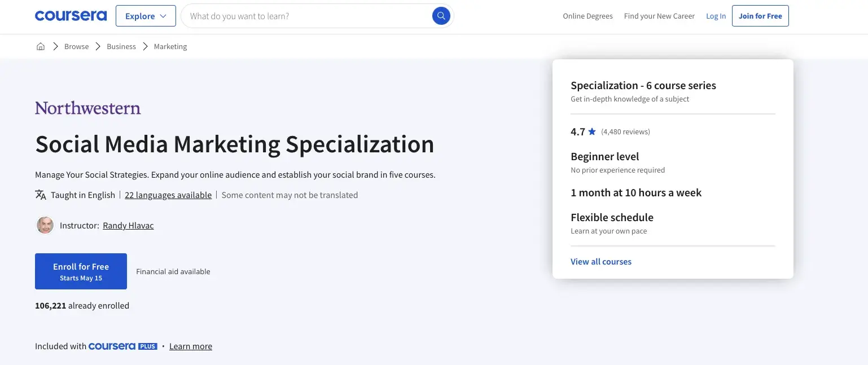Open the Online Degrees header link
This screenshot has width=868, height=365.
[588, 16]
